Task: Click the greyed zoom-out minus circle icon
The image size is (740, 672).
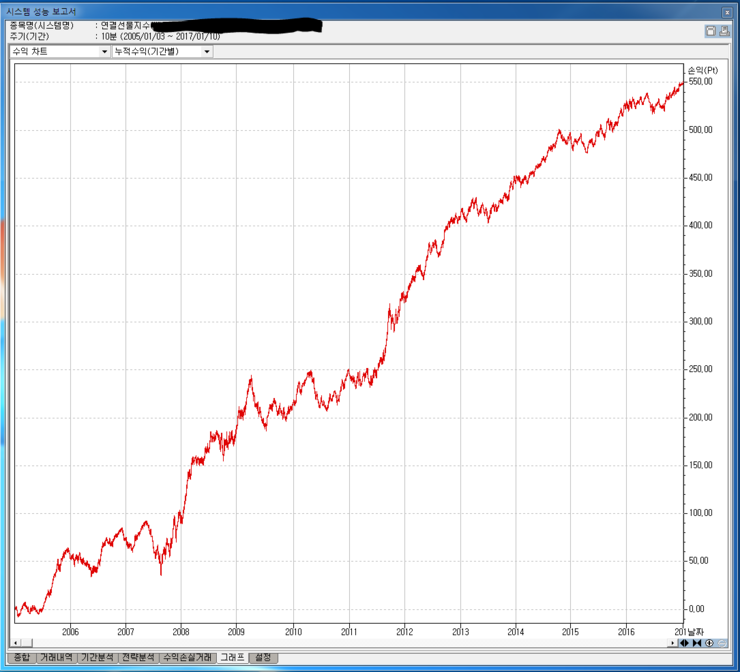Action: (x=722, y=643)
